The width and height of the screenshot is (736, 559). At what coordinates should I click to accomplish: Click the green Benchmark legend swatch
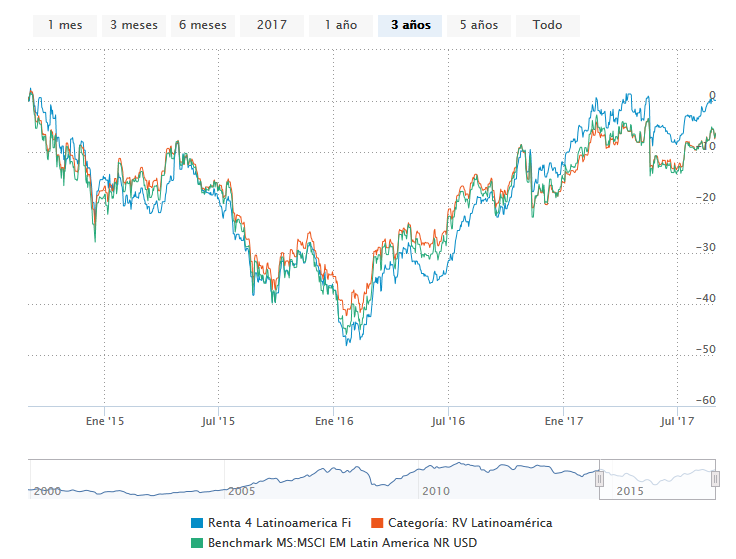(197, 544)
